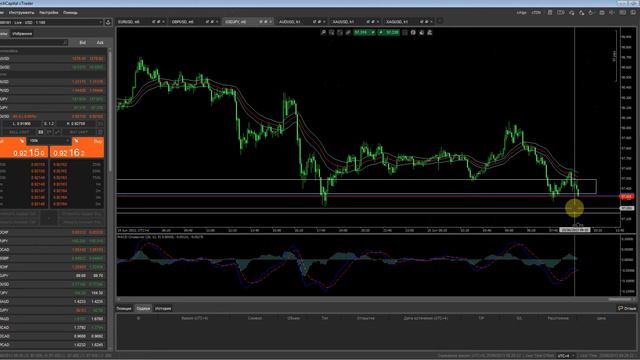Click the orange Sell price button 0.92150
Image resolution: width=640 pixels, height=360 pixels.
pos(24,153)
